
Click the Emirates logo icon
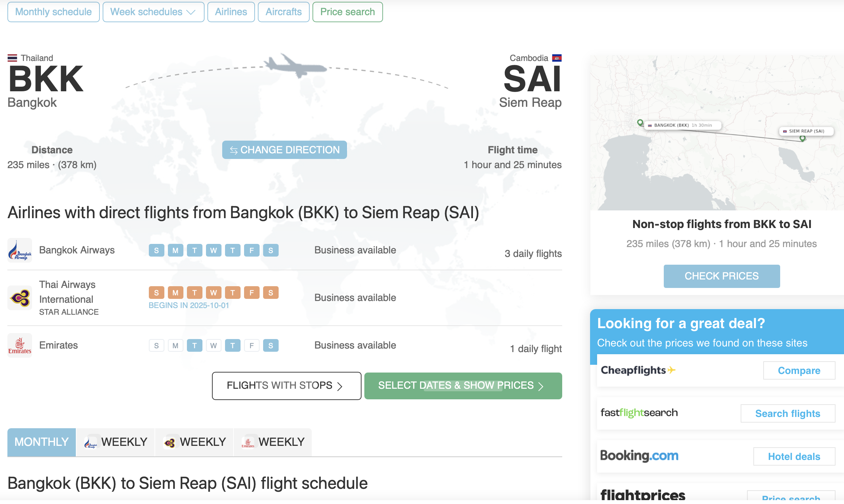(20, 345)
